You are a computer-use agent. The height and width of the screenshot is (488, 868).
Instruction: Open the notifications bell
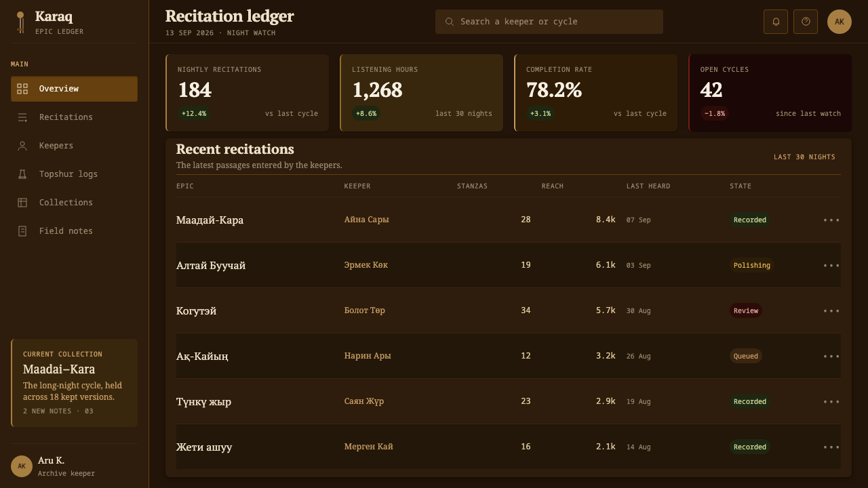pos(776,22)
